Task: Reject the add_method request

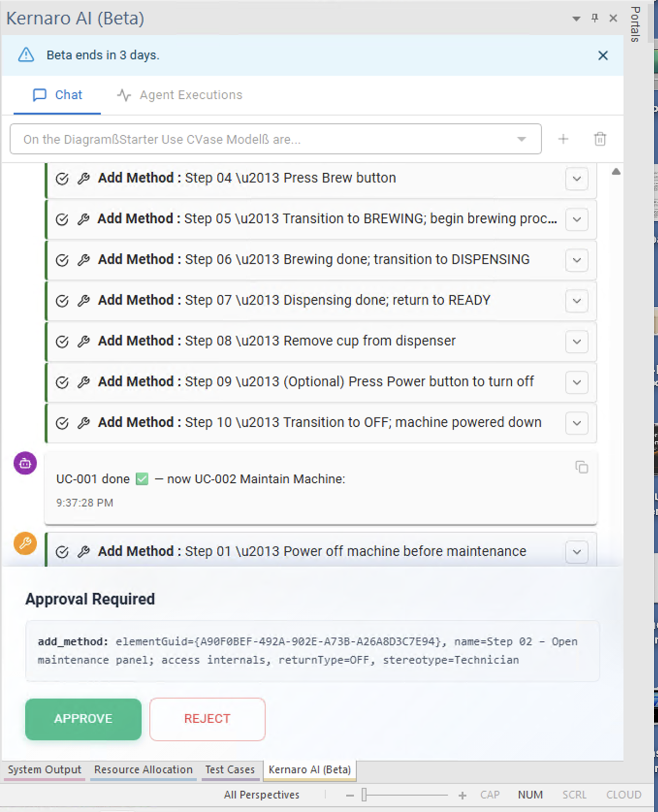Action: pyautogui.click(x=207, y=719)
